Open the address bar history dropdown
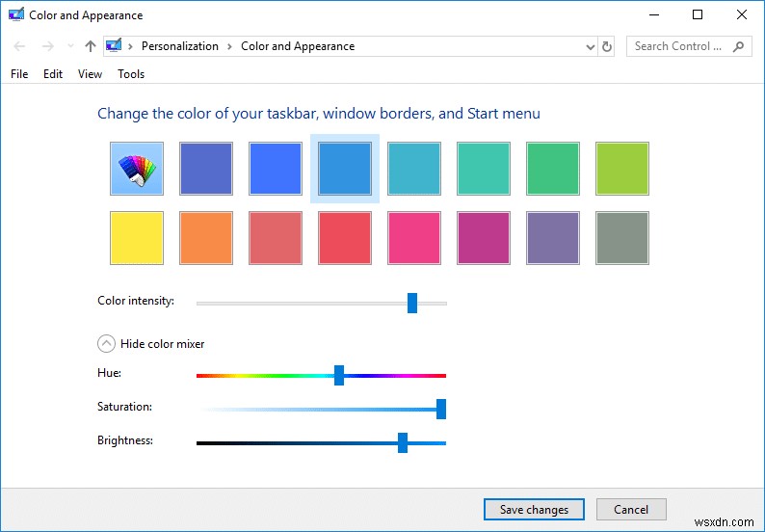The width and height of the screenshot is (765, 532). click(x=591, y=46)
